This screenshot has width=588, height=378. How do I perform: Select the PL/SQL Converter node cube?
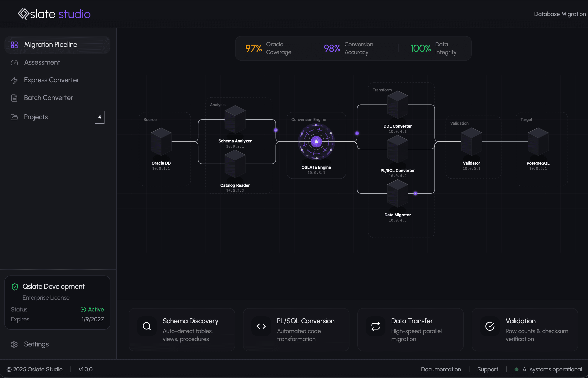click(398, 149)
